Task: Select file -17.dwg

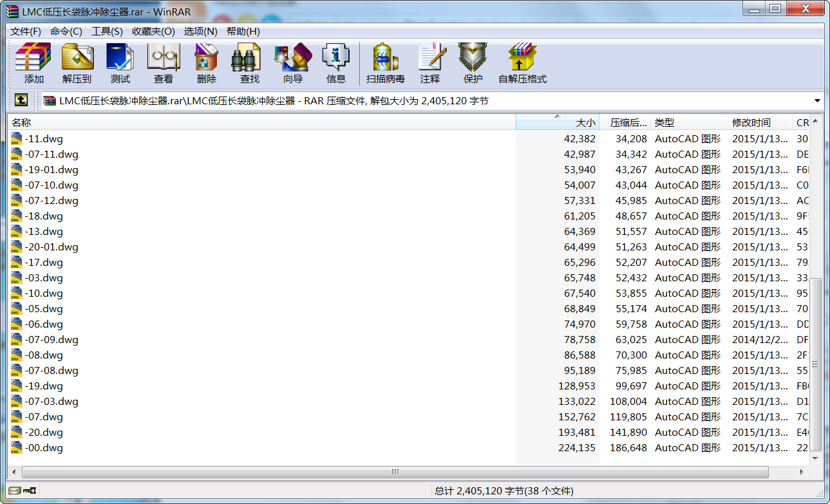Action: click(44, 262)
